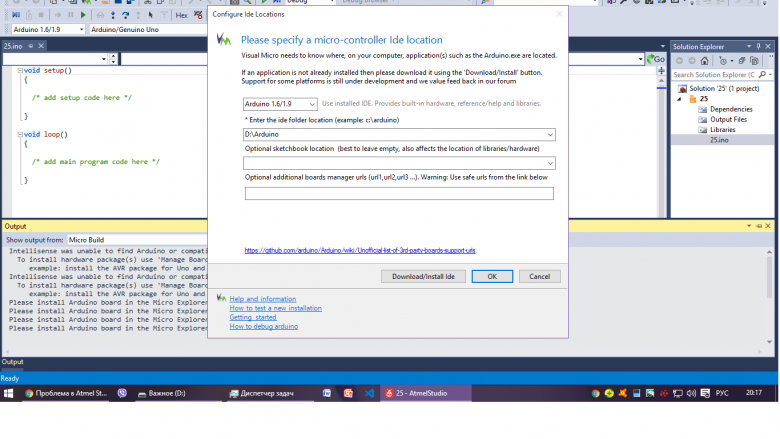Viewport: 780px width, 439px height.
Task: Select the Output tab at bottom
Action: [12, 362]
